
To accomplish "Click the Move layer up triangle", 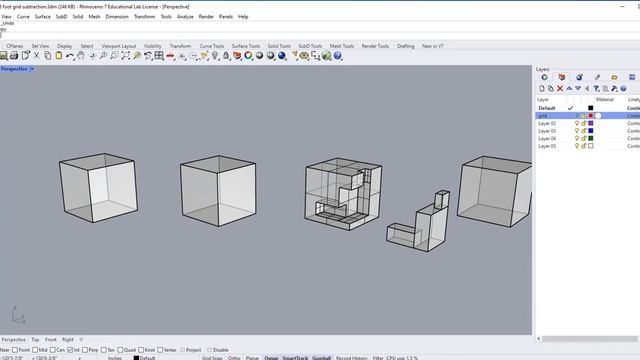I will [x=569, y=88].
